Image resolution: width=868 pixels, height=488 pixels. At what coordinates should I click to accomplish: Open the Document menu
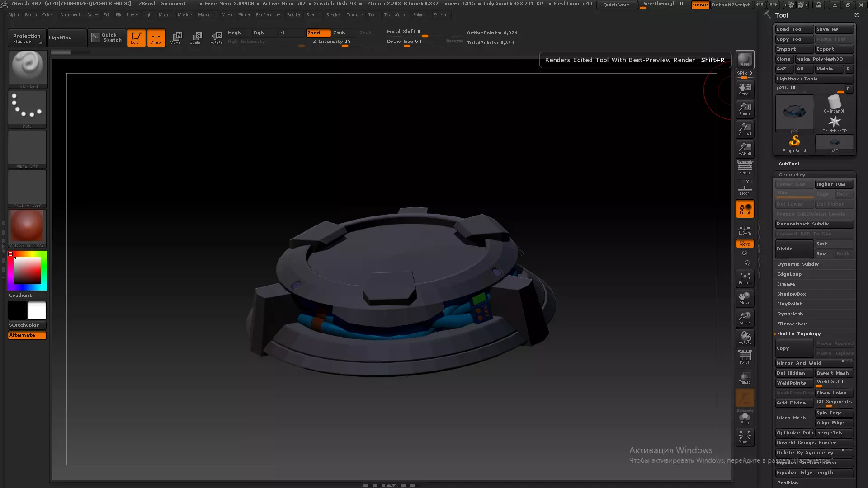tap(70, 15)
